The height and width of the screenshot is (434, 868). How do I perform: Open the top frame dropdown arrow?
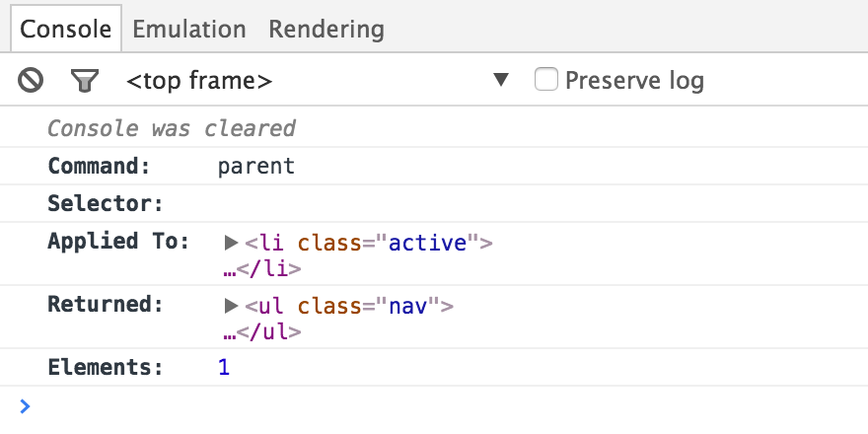[501, 80]
